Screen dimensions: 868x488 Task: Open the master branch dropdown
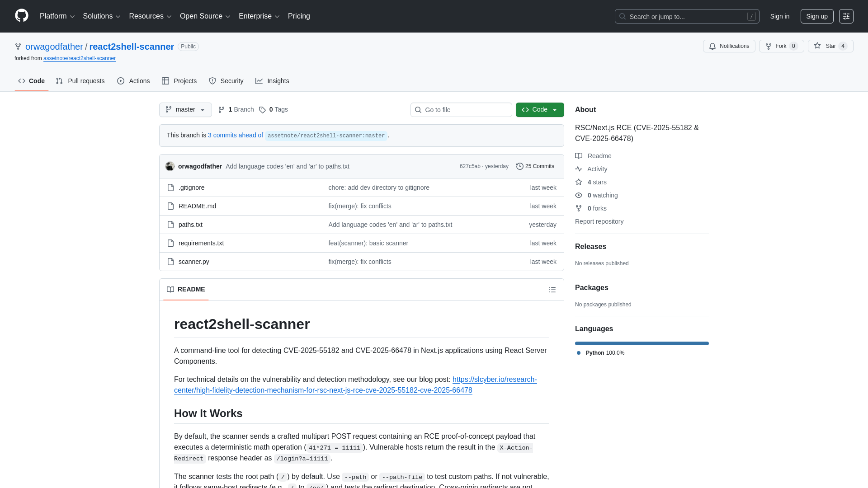185,109
